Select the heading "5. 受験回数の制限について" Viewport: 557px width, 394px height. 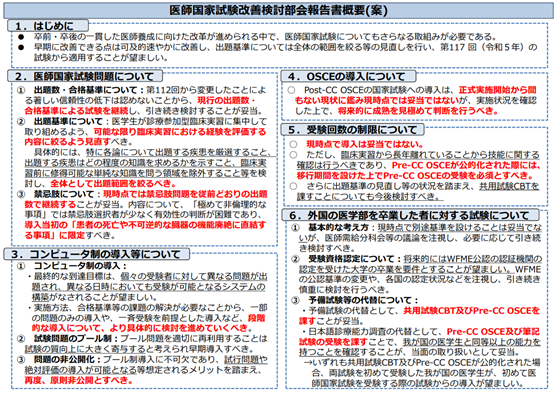click(352, 130)
